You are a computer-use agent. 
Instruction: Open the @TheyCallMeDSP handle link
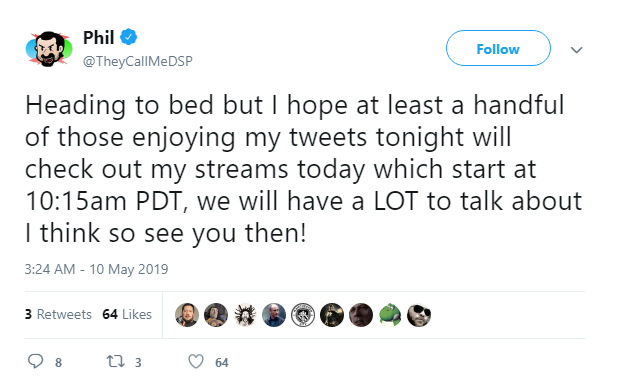pyautogui.click(x=138, y=61)
